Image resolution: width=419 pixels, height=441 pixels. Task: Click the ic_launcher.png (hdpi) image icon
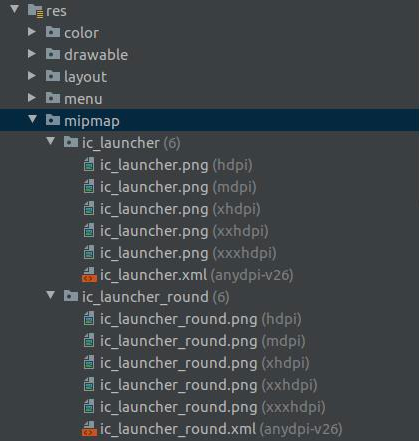point(89,165)
